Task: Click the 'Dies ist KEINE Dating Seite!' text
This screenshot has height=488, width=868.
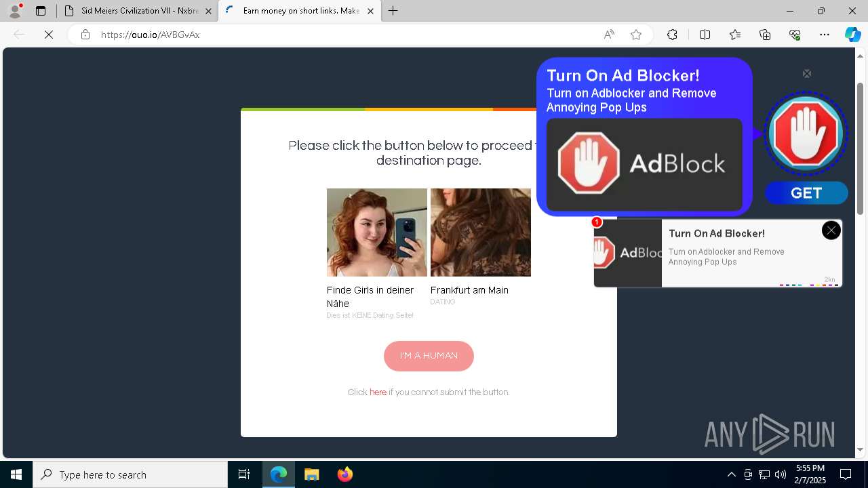Action: pyautogui.click(x=370, y=316)
